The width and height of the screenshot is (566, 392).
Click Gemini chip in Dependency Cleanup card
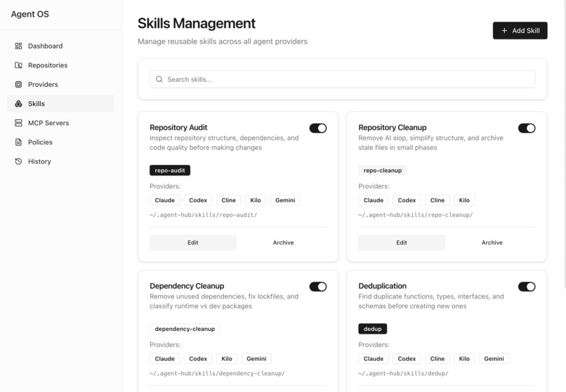click(x=256, y=359)
